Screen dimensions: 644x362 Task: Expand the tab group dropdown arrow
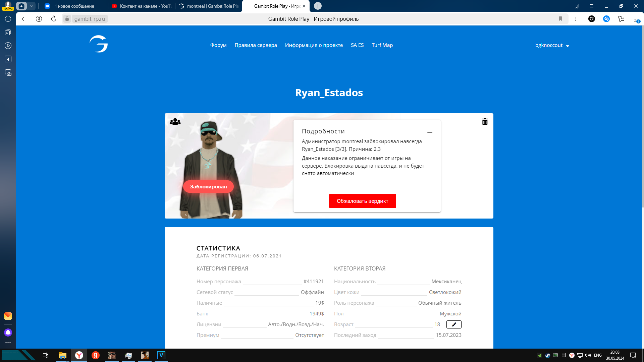pyautogui.click(x=31, y=6)
